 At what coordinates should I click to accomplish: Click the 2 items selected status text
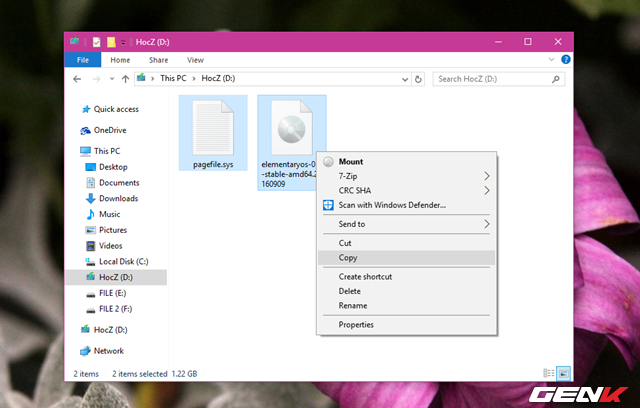point(140,374)
